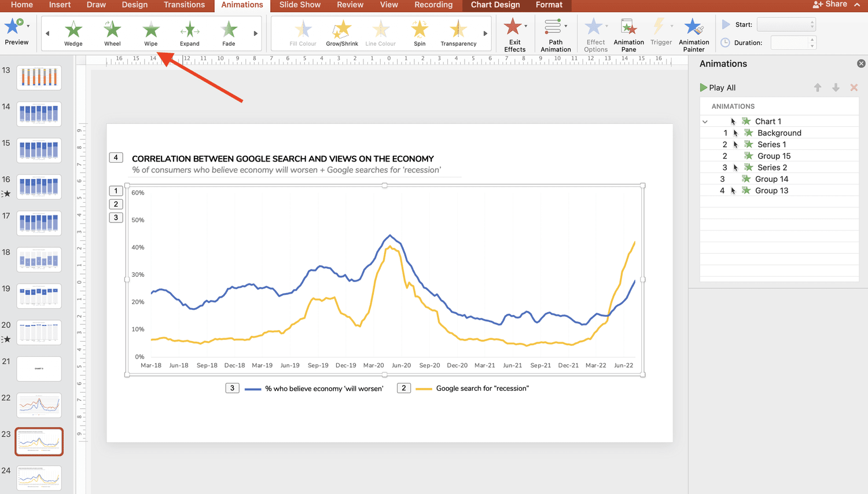Open the Animation Pane
This screenshot has width=868, height=494.
[628, 34]
